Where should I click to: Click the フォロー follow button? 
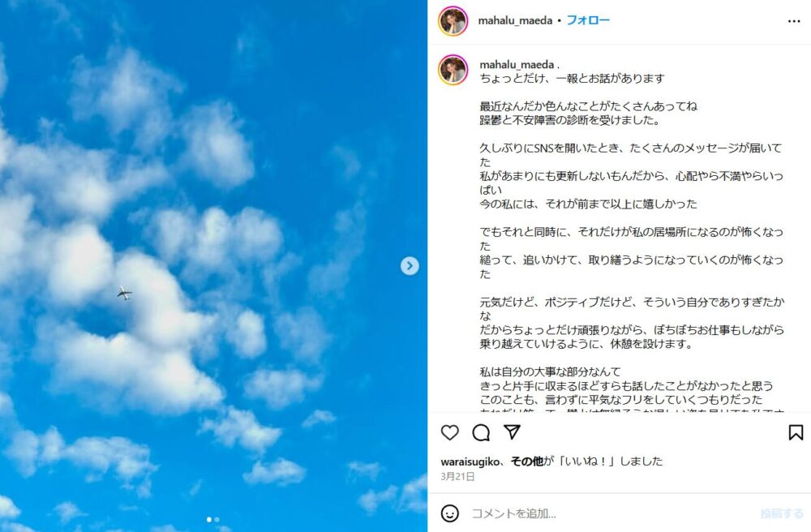click(588, 21)
